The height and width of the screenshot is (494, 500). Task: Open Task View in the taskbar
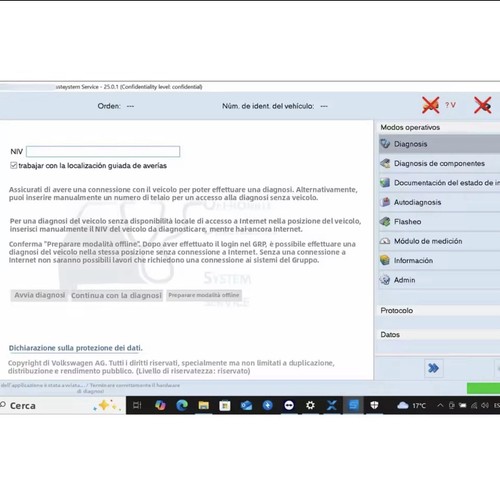pos(137,405)
